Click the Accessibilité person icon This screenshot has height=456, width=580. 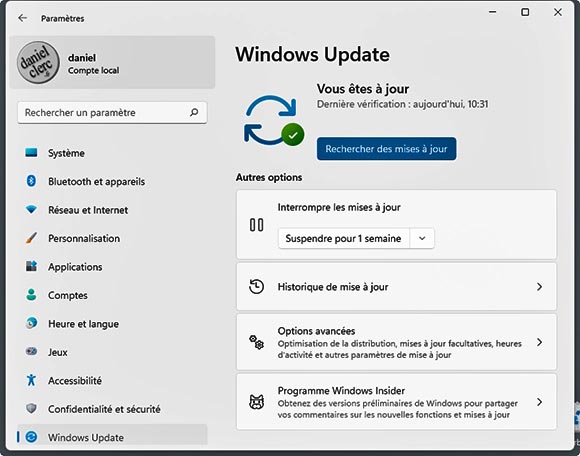tap(31, 380)
